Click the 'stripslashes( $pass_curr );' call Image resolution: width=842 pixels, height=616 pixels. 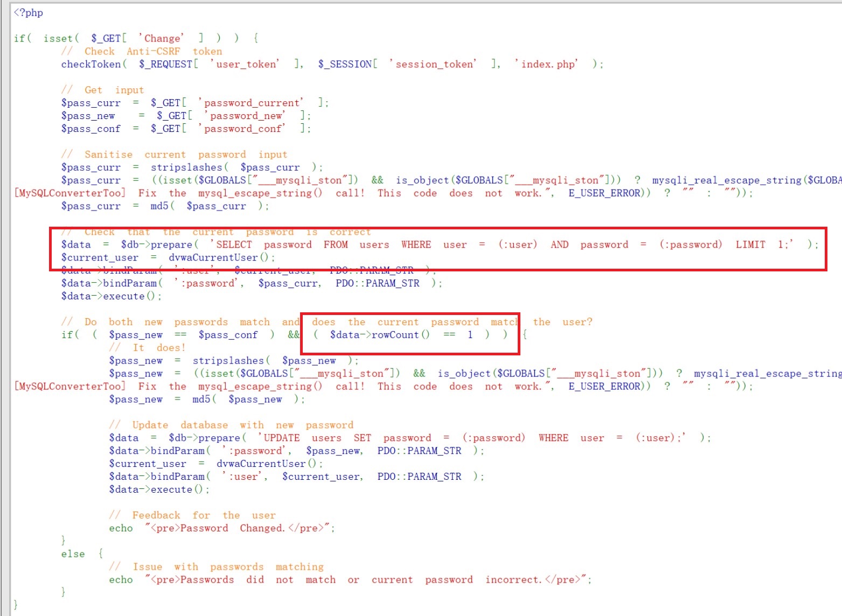click(237, 167)
